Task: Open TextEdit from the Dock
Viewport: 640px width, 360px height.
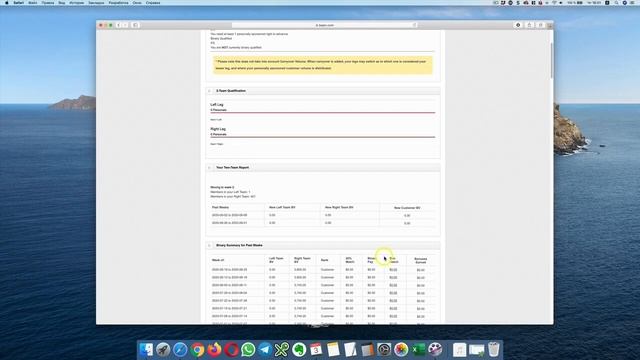Action: 350,350
